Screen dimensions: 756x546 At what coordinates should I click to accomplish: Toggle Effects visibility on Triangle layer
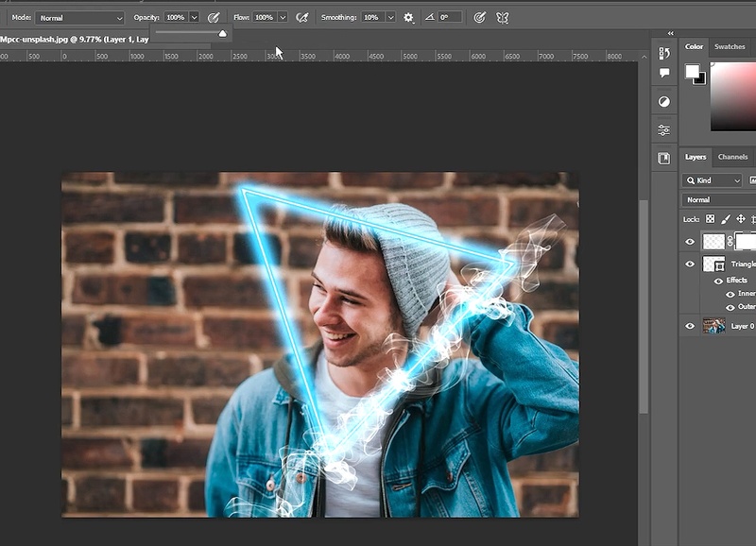[x=718, y=281]
